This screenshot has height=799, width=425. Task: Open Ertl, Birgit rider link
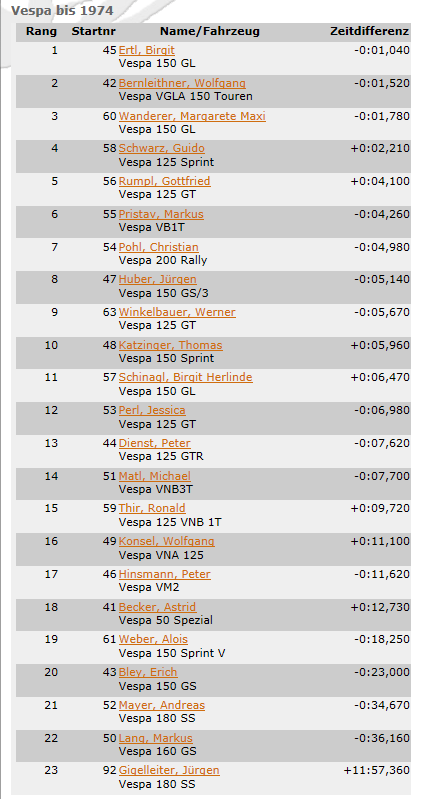(147, 50)
